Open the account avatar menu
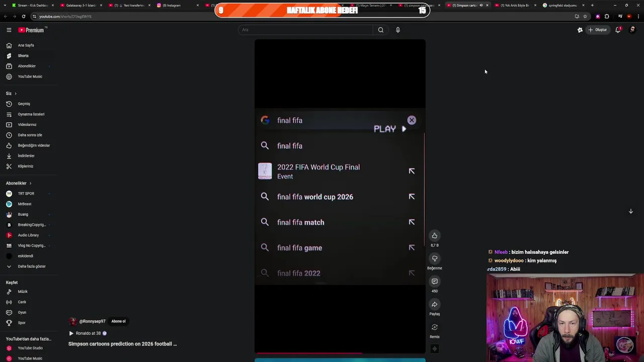 pyautogui.click(x=632, y=30)
